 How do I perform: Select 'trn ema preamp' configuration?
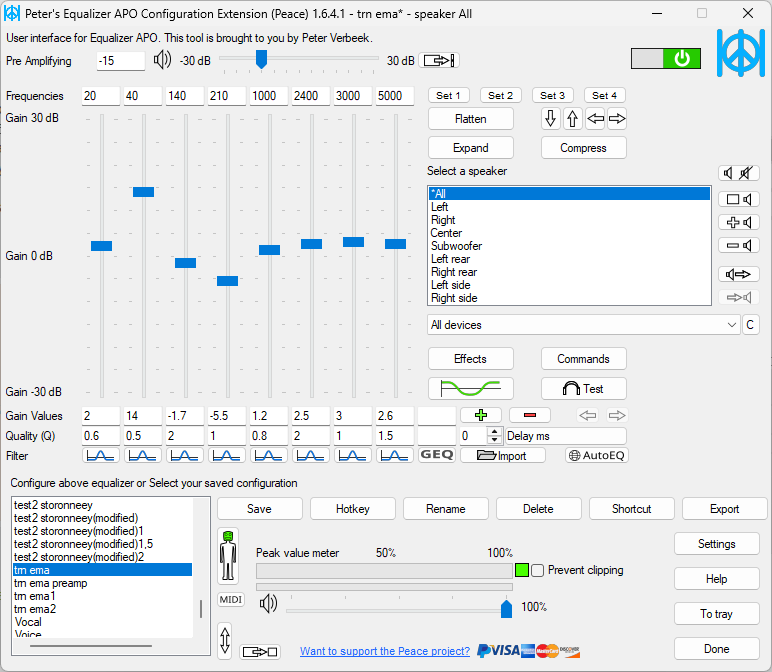click(x=102, y=583)
